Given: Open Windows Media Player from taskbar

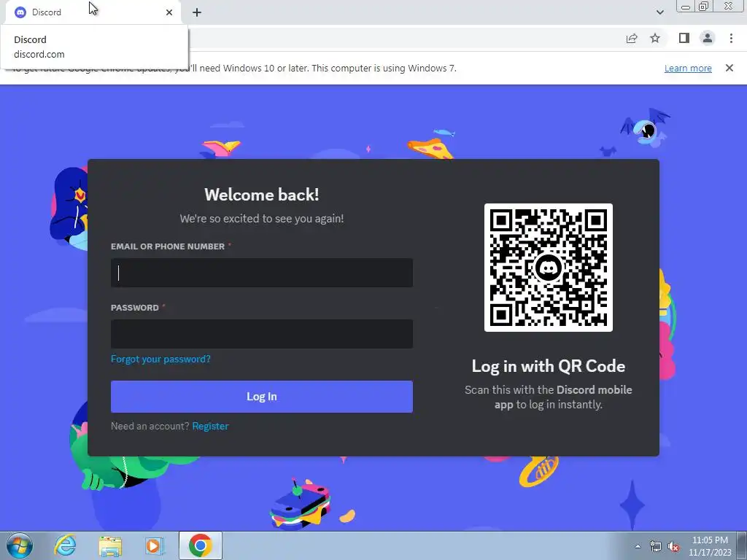Looking at the screenshot, I should (155, 545).
